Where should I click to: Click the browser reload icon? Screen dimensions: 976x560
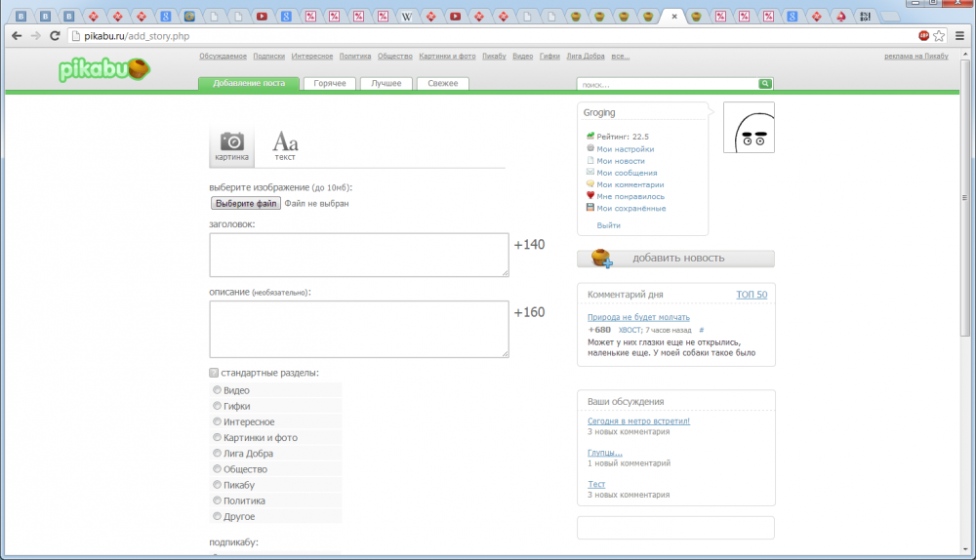[55, 35]
